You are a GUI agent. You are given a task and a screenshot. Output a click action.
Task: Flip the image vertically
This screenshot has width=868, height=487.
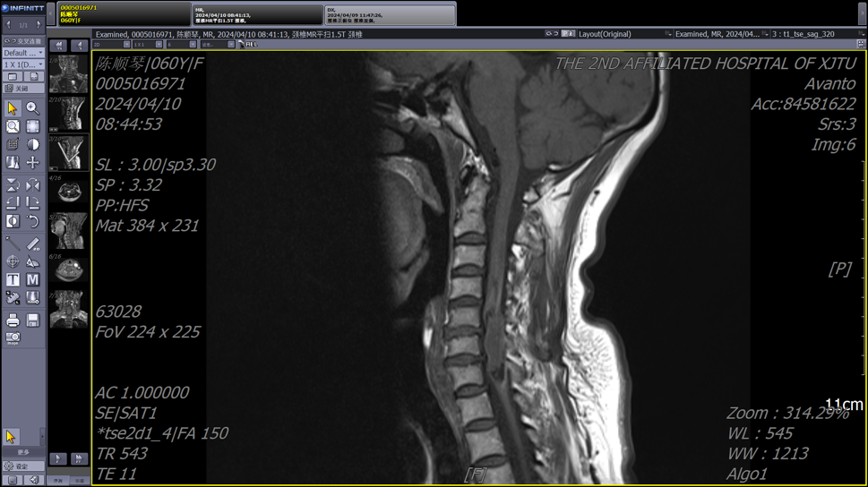click(x=13, y=184)
